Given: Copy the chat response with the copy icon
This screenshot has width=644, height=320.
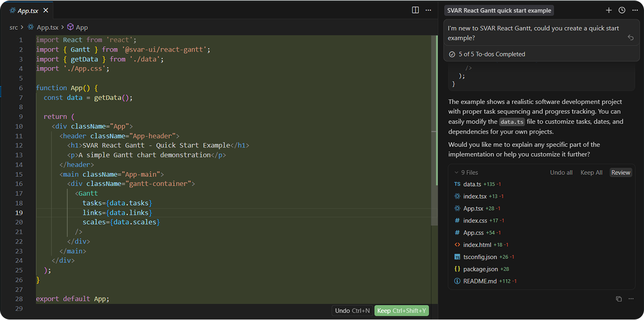Looking at the screenshot, I should [x=619, y=299].
